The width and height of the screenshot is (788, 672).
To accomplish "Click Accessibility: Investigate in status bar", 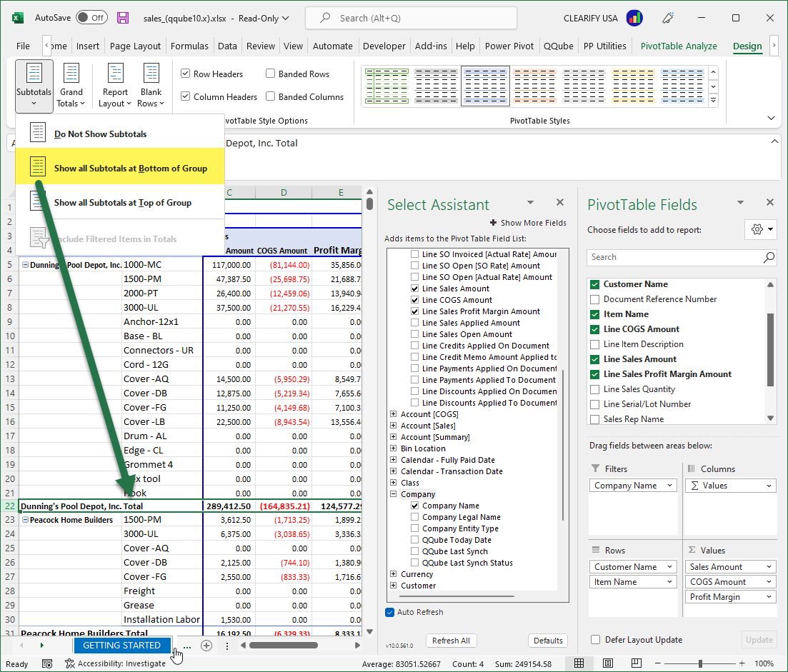I will point(116,663).
